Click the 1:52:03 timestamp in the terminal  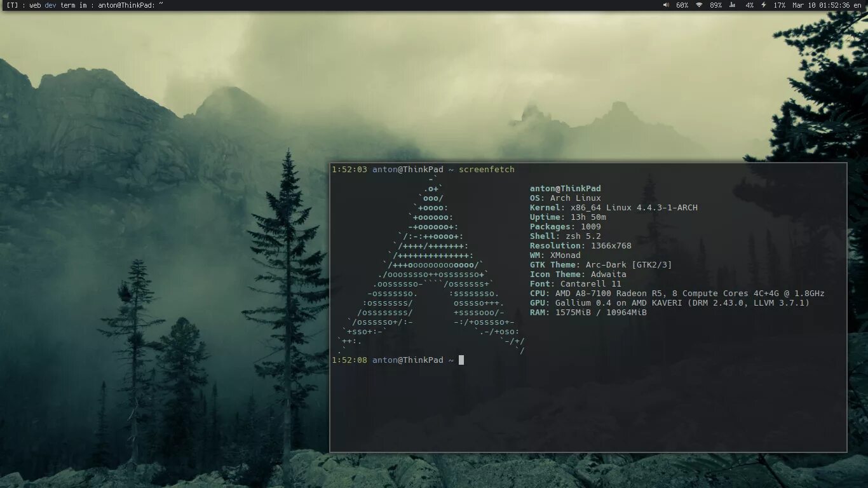[349, 170]
